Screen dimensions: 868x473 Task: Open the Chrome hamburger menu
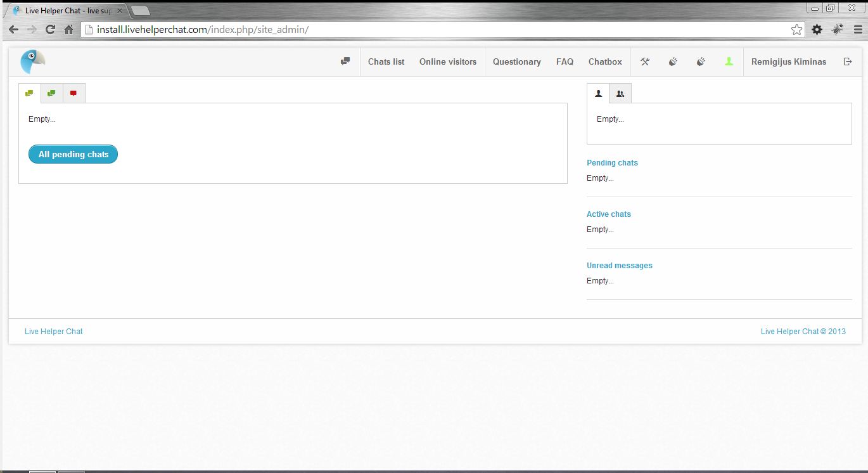pos(858,30)
